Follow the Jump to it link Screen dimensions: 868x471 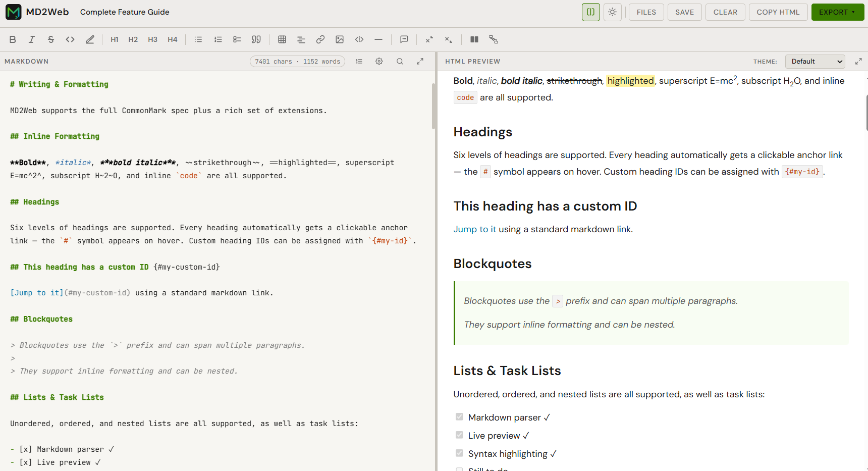(x=474, y=229)
